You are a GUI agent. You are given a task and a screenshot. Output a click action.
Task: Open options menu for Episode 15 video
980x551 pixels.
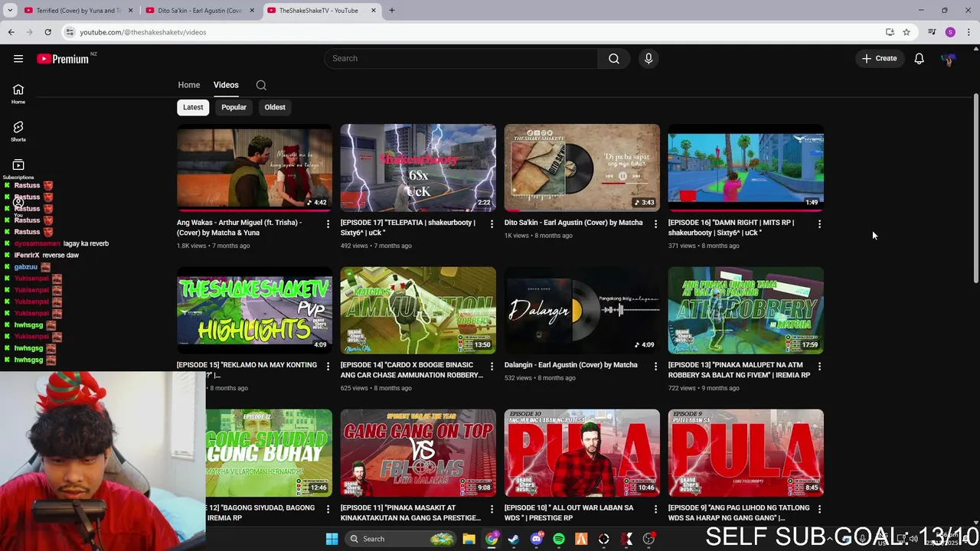[328, 367]
